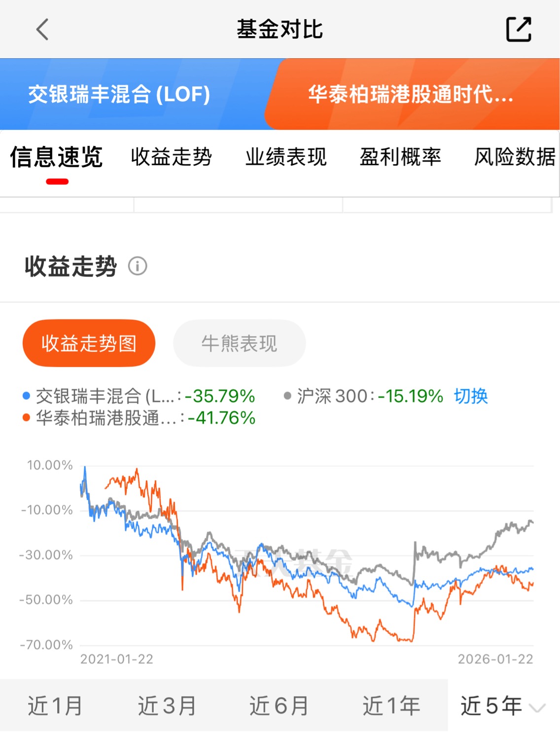Open the 收益走势 info icon
This screenshot has height=742, width=560.
coord(138,266)
